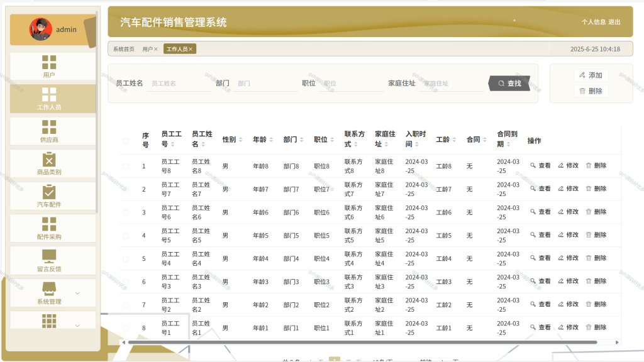This screenshot has height=362, width=644.
Task: Open 个人信息 link in header
Action: pos(594,22)
